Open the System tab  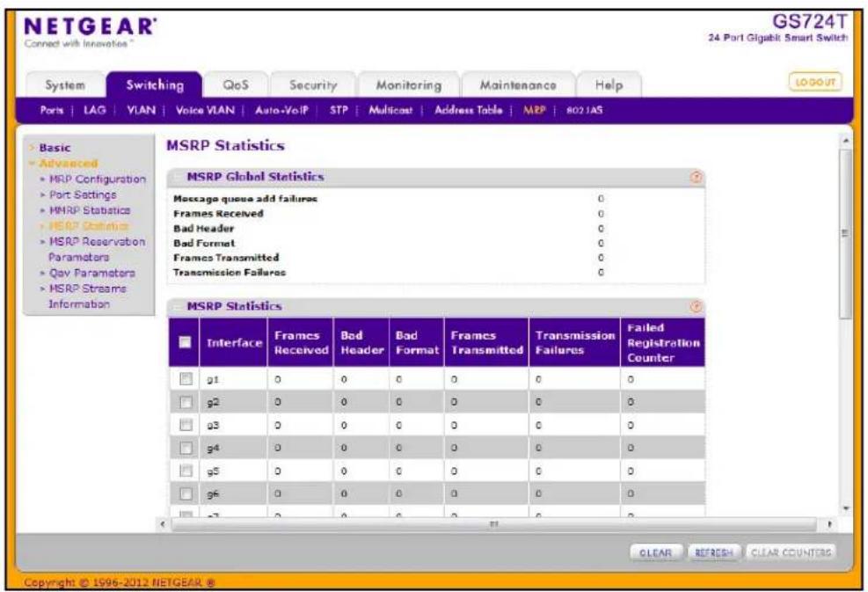coord(65,85)
